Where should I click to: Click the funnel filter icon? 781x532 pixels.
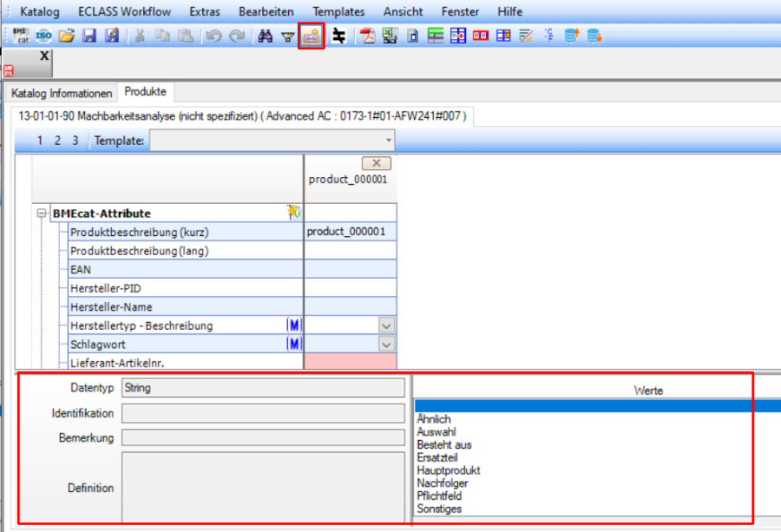coord(287,36)
